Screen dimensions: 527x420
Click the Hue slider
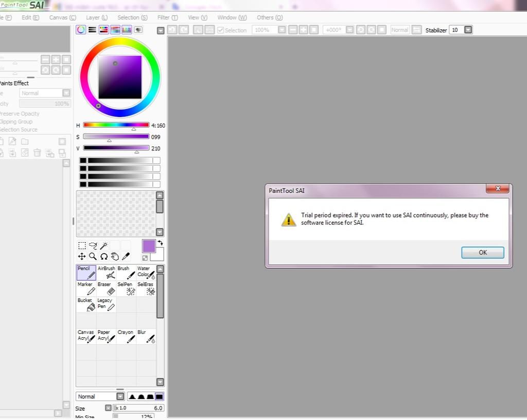pos(116,125)
